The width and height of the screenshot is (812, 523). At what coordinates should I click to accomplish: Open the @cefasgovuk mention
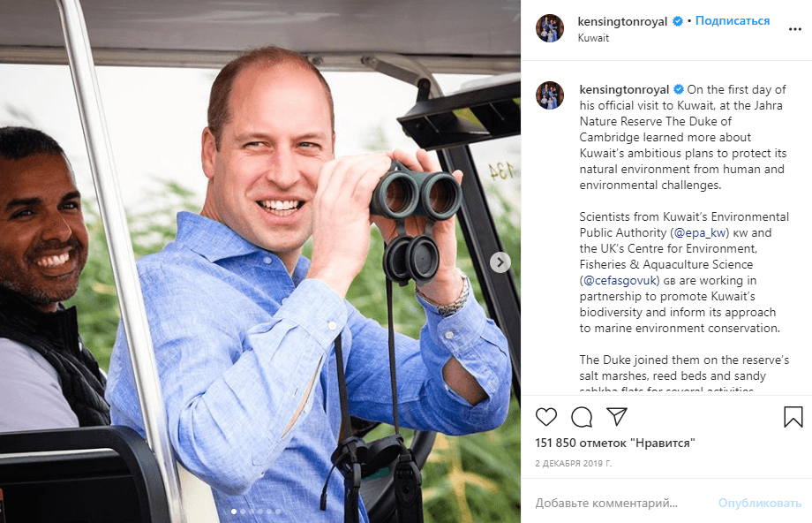[620, 280]
